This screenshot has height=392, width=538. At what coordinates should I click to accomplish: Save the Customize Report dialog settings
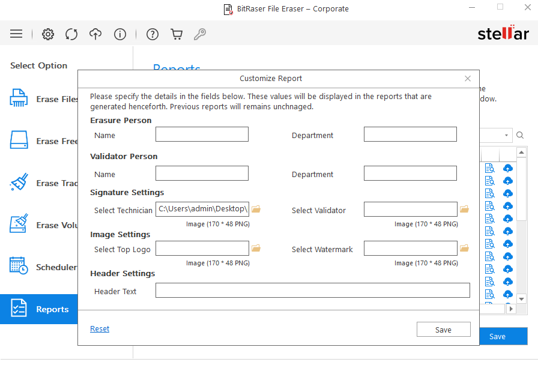coord(443,330)
